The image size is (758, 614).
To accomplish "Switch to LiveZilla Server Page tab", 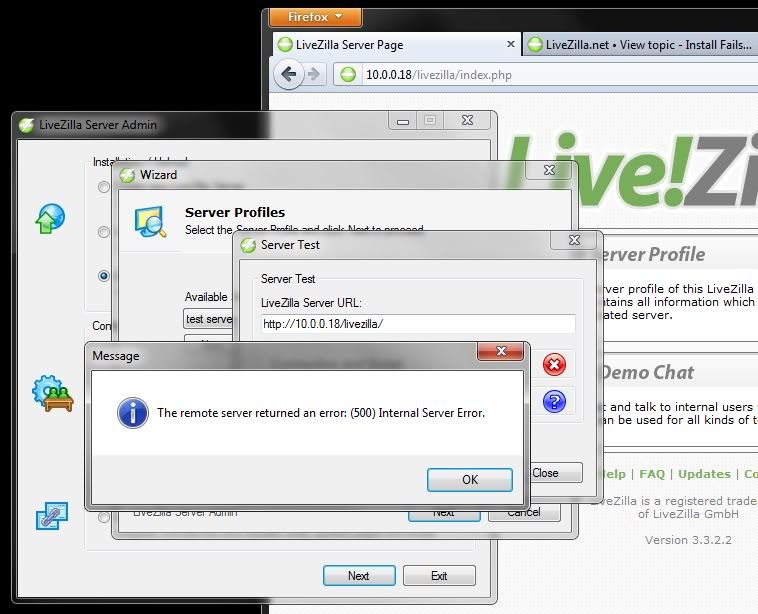I will coord(396,44).
